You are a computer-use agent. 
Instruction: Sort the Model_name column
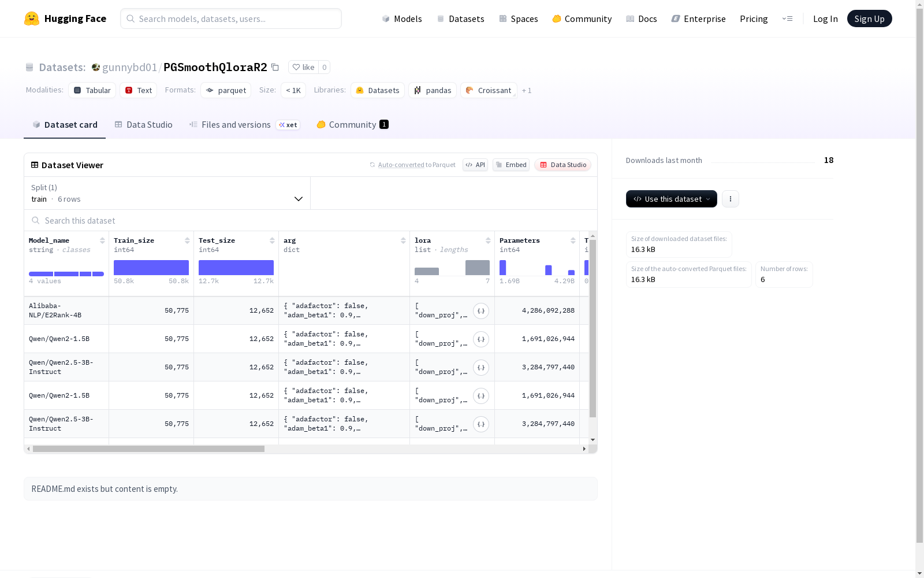pyautogui.click(x=102, y=240)
